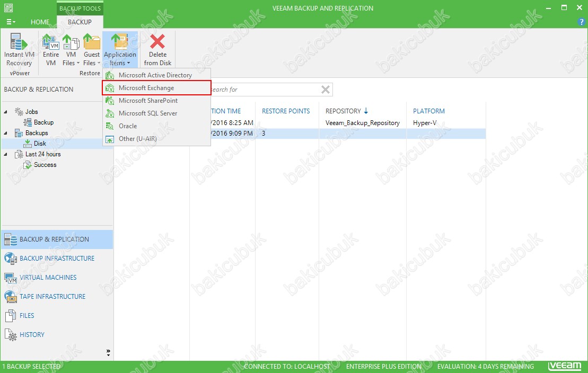Click the Oracle menu icon
588x373 pixels.
pyautogui.click(x=110, y=126)
